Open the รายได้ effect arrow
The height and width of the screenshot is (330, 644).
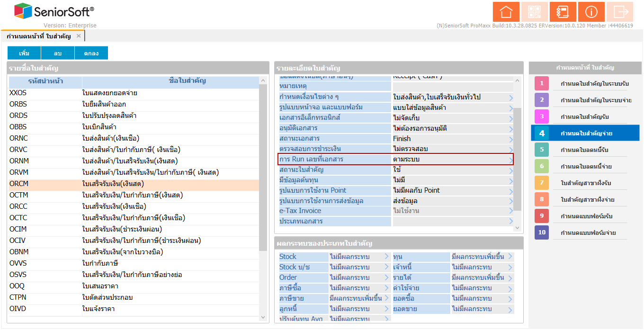(510, 277)
